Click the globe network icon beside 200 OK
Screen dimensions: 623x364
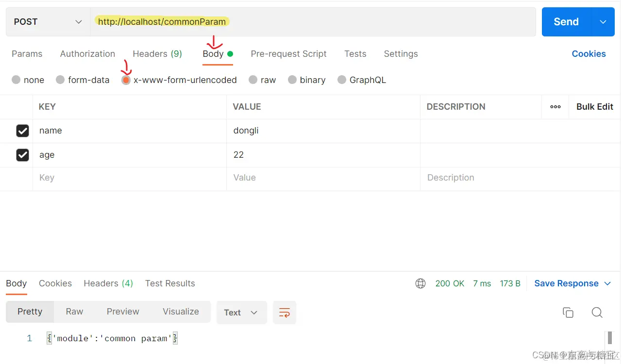421,283
